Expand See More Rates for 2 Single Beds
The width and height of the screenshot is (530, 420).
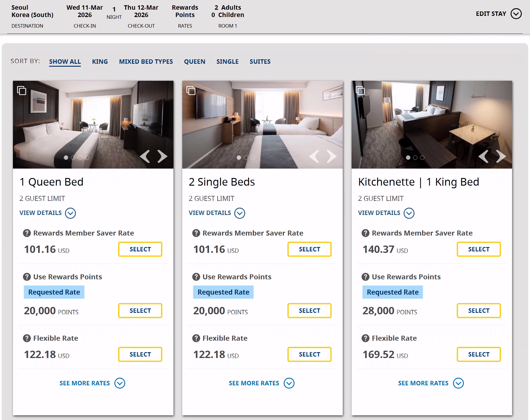(x=261, y=383)
